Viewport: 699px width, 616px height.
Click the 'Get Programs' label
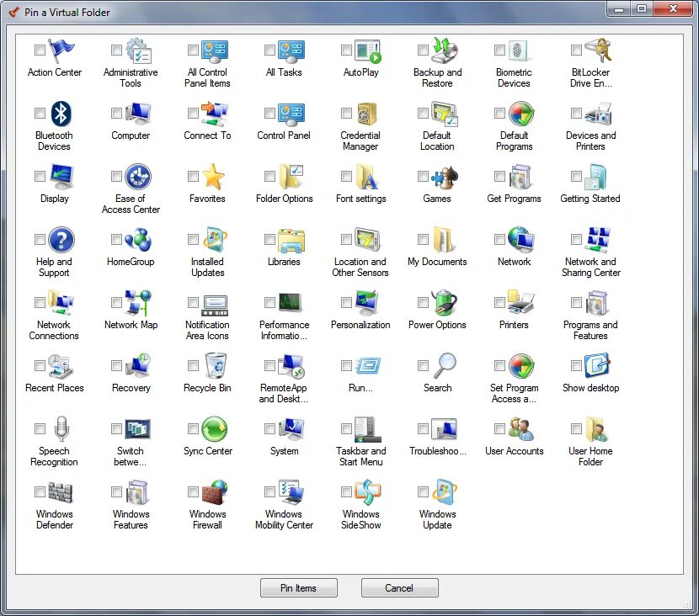(514, 199)
